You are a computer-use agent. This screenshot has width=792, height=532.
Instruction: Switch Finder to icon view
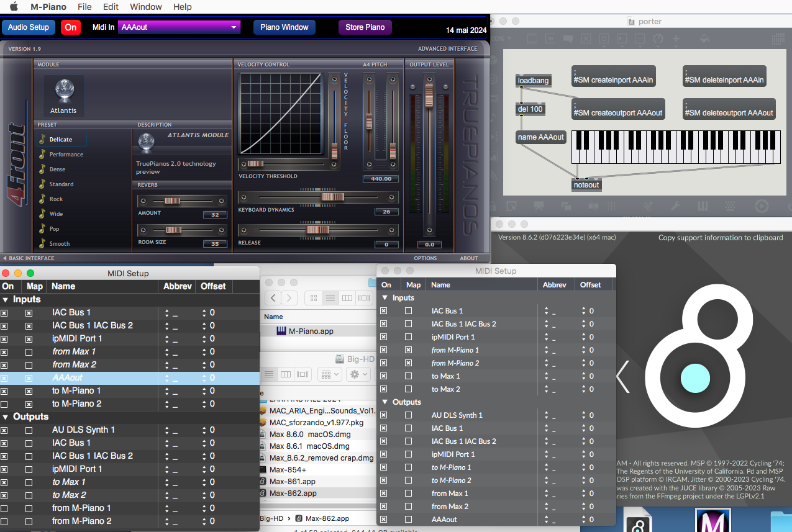(x=314, y=298)
